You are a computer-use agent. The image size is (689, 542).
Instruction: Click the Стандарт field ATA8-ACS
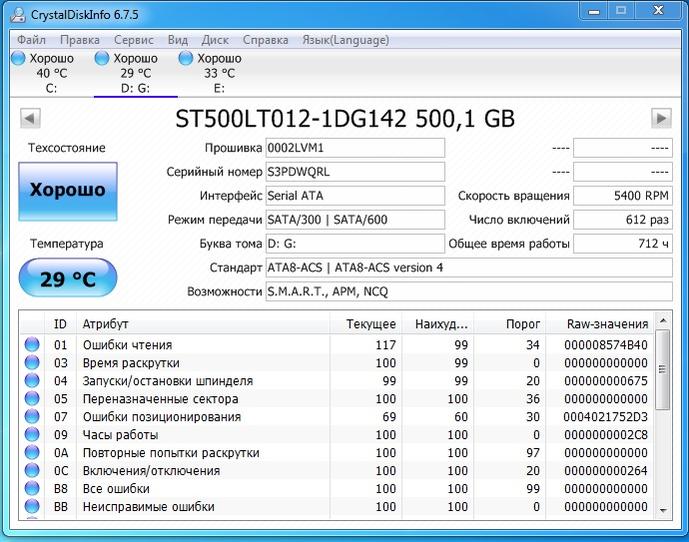click(x=469, y=268)
